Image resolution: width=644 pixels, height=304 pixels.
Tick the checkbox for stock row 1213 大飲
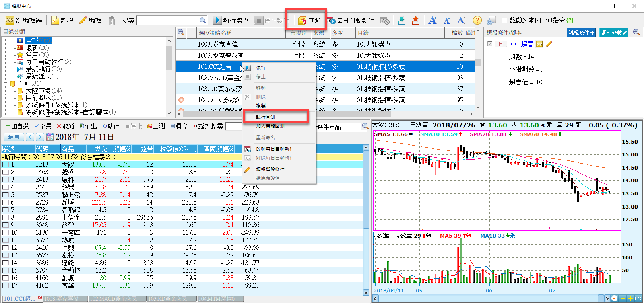[x=6, y=164]
